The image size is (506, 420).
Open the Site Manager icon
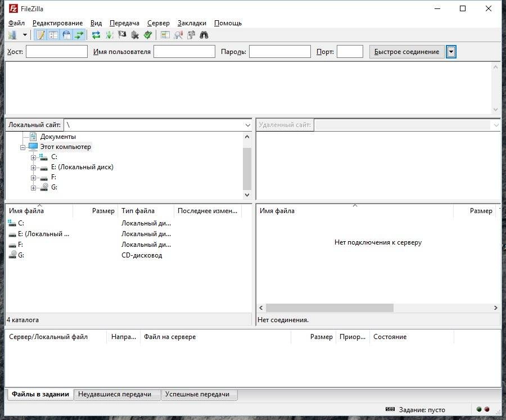point(12,35)
